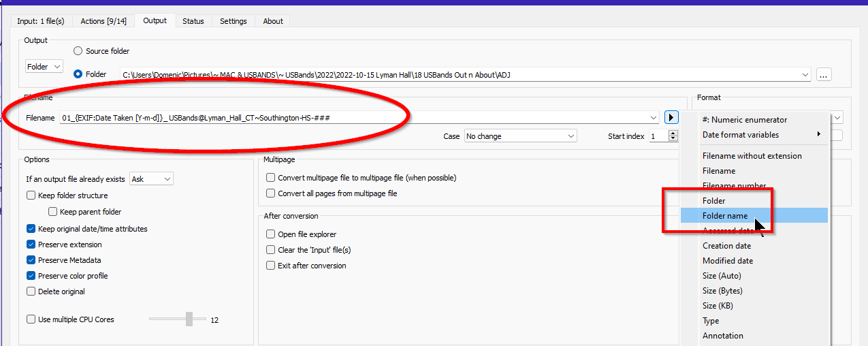Image resolution: width=868 pixels, height=346 pixels.
Task: Switch to the Actions tab
Action: click(x=103, y=21)
